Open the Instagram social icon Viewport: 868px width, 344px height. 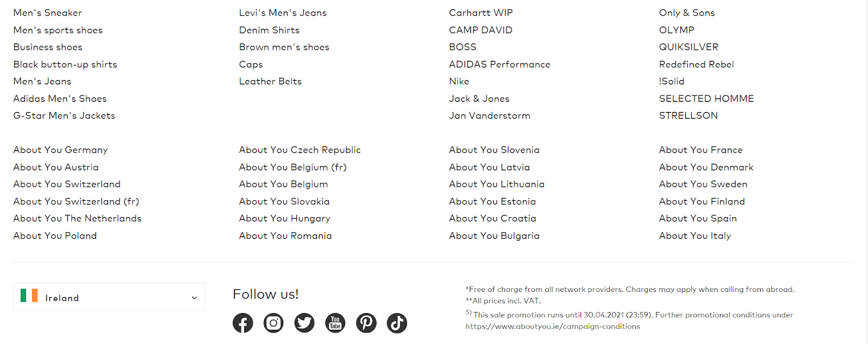point(273,323)
